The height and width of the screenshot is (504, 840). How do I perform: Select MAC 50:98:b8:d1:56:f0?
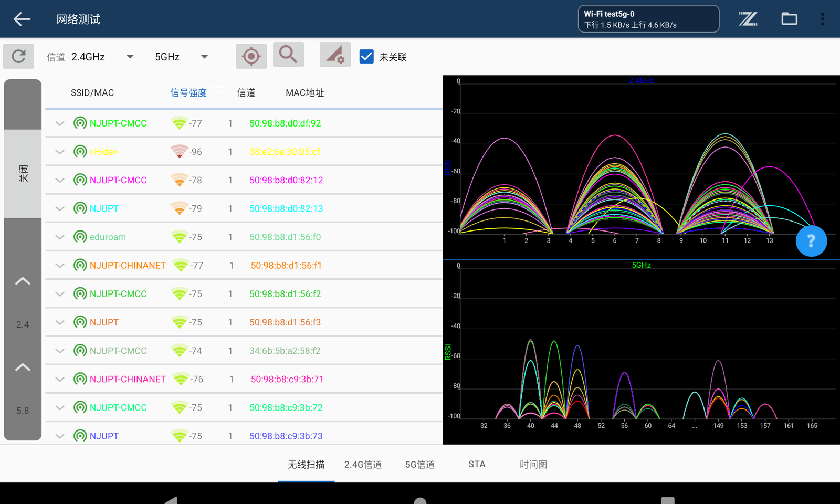tap(285, 237)
